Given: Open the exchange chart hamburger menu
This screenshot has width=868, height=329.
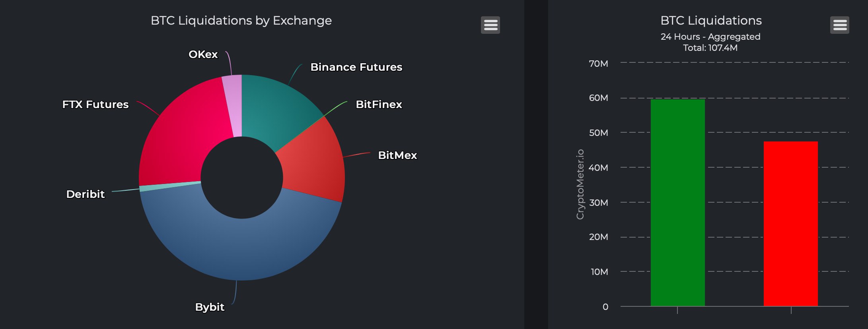Looking at the screenshot, I should (490, 25).
